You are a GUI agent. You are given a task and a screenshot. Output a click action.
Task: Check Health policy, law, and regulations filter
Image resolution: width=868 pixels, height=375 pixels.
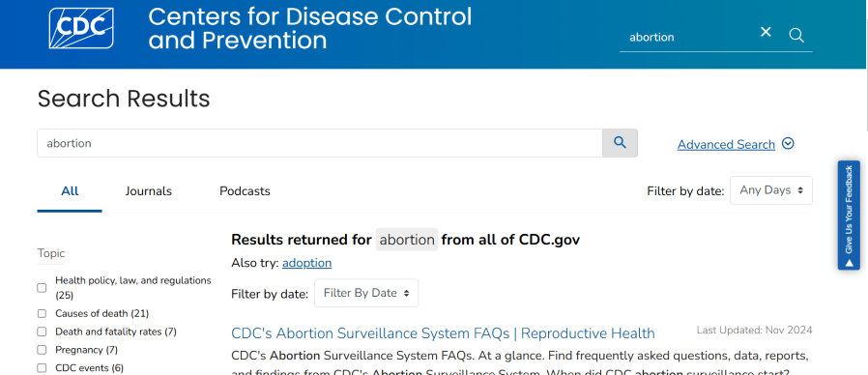click(43, 287)
